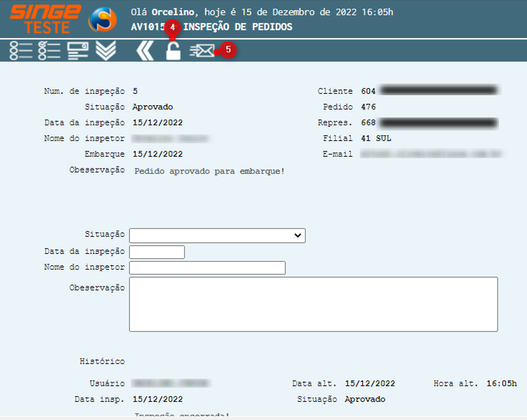Image resolution: width=527 pixels, height=420 pixels.
Task: Click red callout marker number 5
Action: pyautogui.click(x=228, y=50)
